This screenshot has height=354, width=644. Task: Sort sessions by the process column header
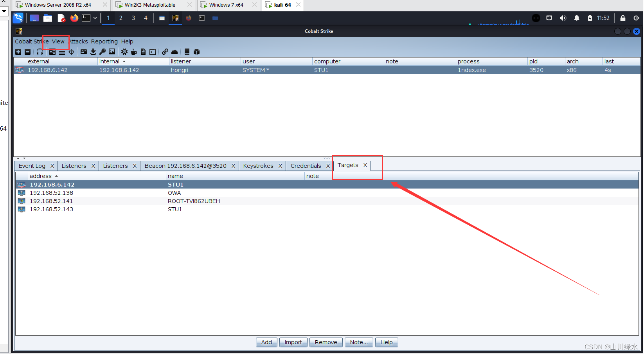click(491, 61)
